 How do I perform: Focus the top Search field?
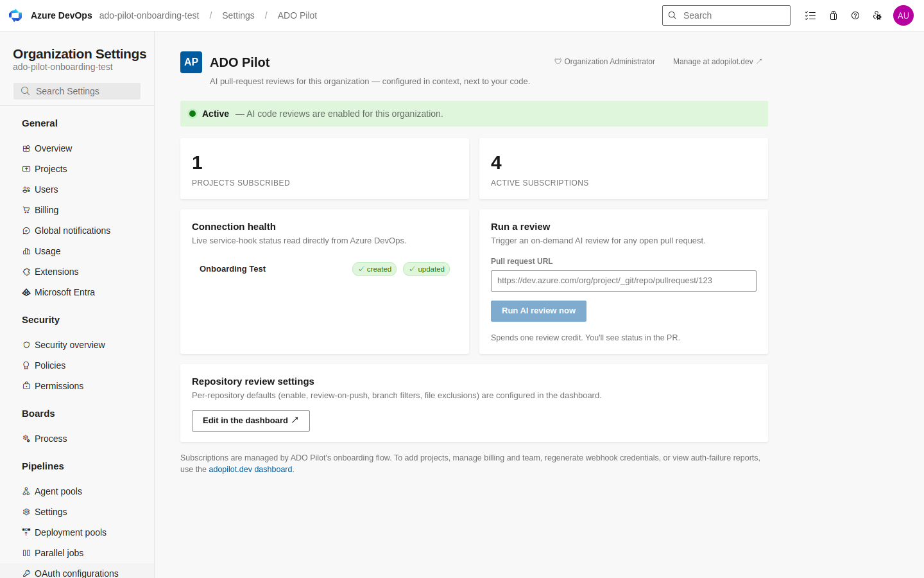click(x=726, y=15)
